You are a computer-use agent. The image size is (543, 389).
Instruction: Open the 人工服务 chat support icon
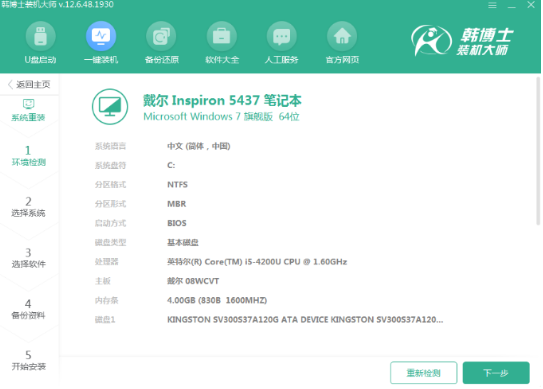coord(282,36)
